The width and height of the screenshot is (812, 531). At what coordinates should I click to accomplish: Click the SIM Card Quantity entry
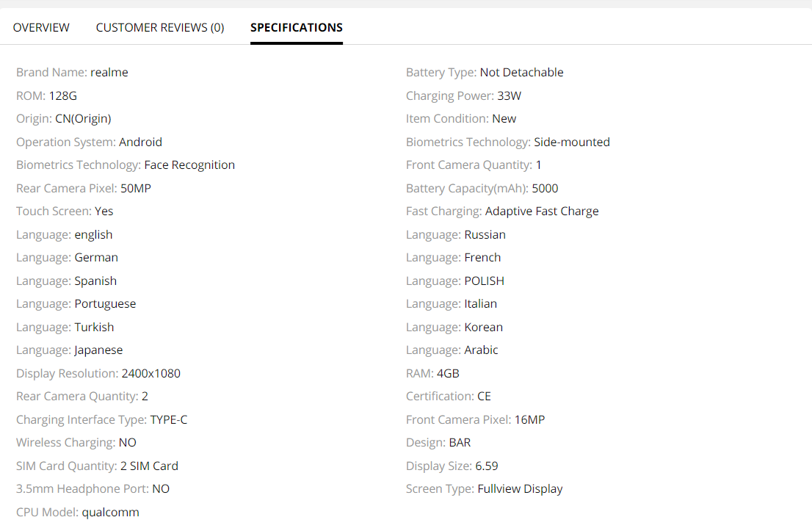point(97,466)
